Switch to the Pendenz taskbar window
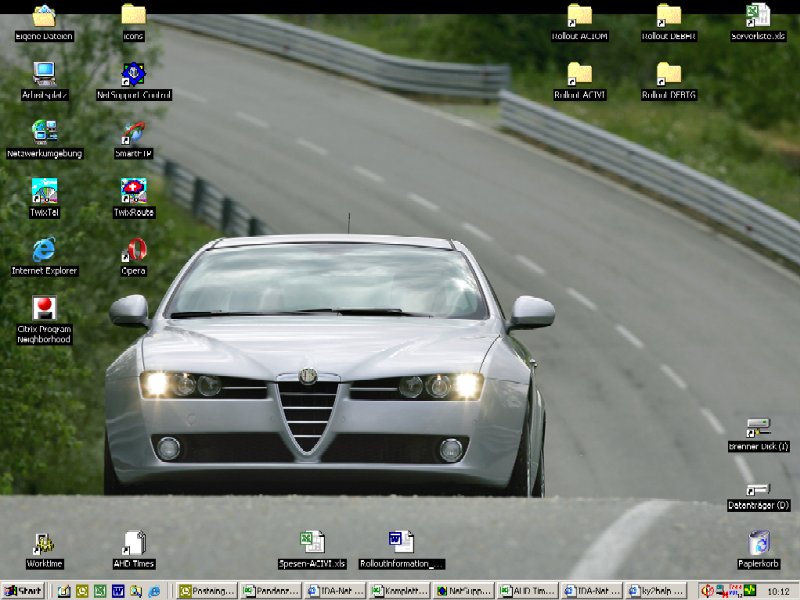Viewport: 800px width, 600px height. coord(273,591)
